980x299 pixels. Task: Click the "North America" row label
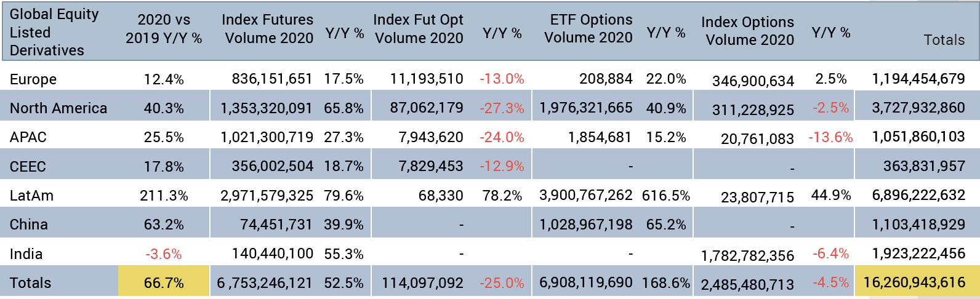58,108
